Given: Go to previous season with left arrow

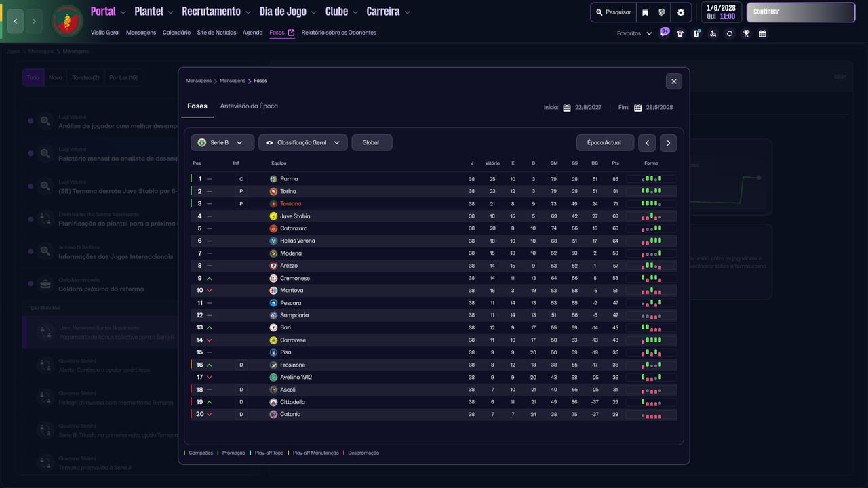Looking at the screenshot, I should (647, 143).
